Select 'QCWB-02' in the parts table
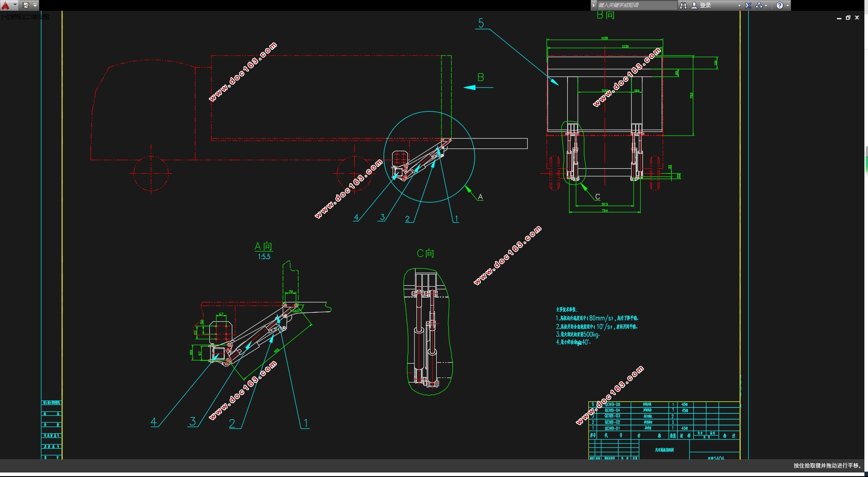868x477 pixels. (x=612, y=422)
